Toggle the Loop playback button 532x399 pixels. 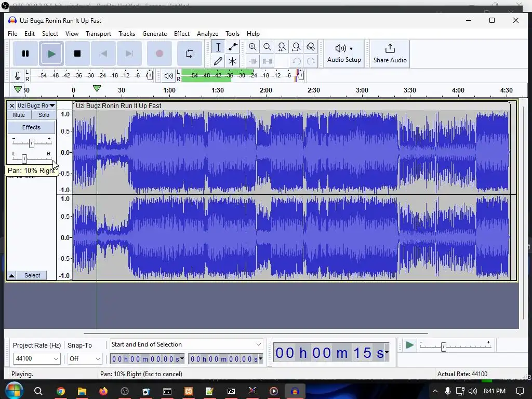[190, 54]
